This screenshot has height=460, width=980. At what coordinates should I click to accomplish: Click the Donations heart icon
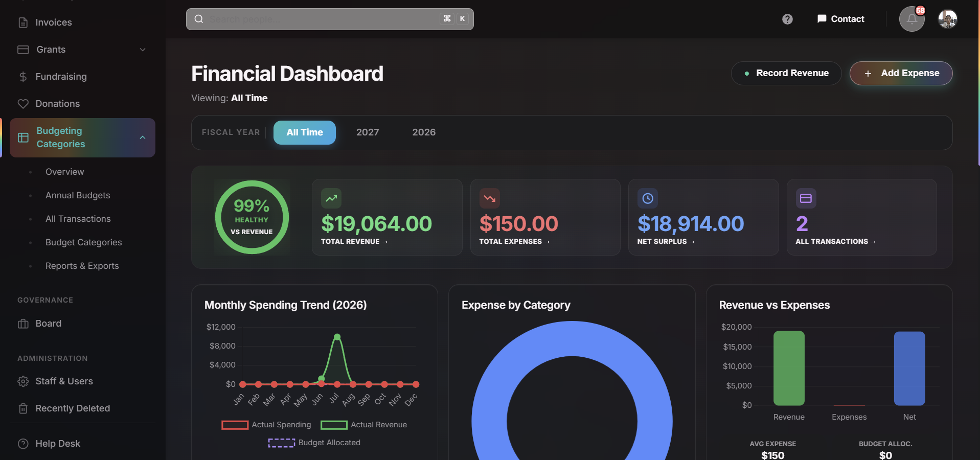coord(23,104)
